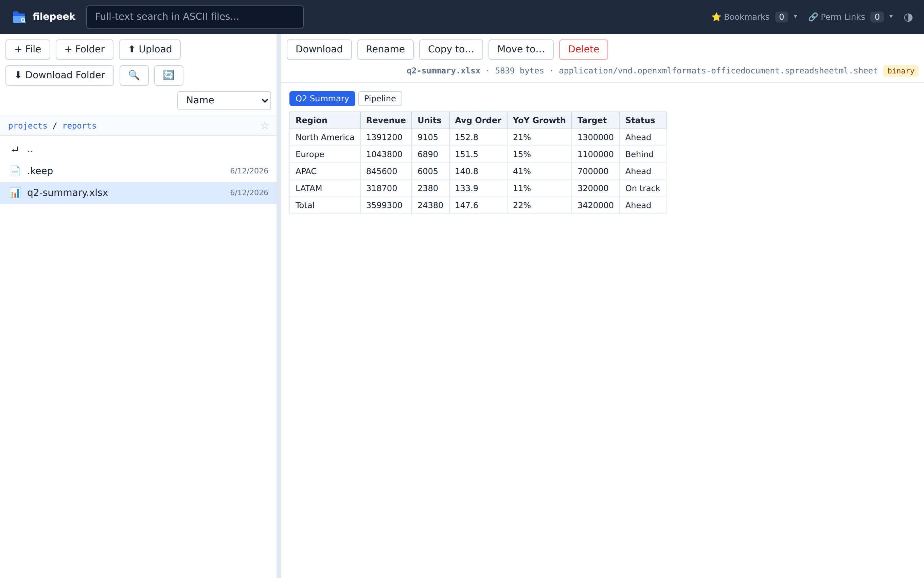This screenshot has height=578, width=924.
Task: Expand the Perm Links dropdown arrow
Action: point(891,17)
